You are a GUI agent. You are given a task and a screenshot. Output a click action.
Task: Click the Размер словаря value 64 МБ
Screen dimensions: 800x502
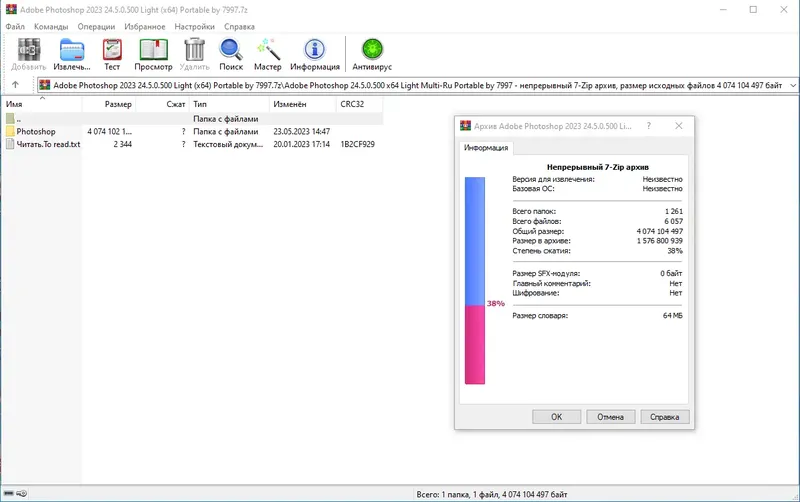672,315
